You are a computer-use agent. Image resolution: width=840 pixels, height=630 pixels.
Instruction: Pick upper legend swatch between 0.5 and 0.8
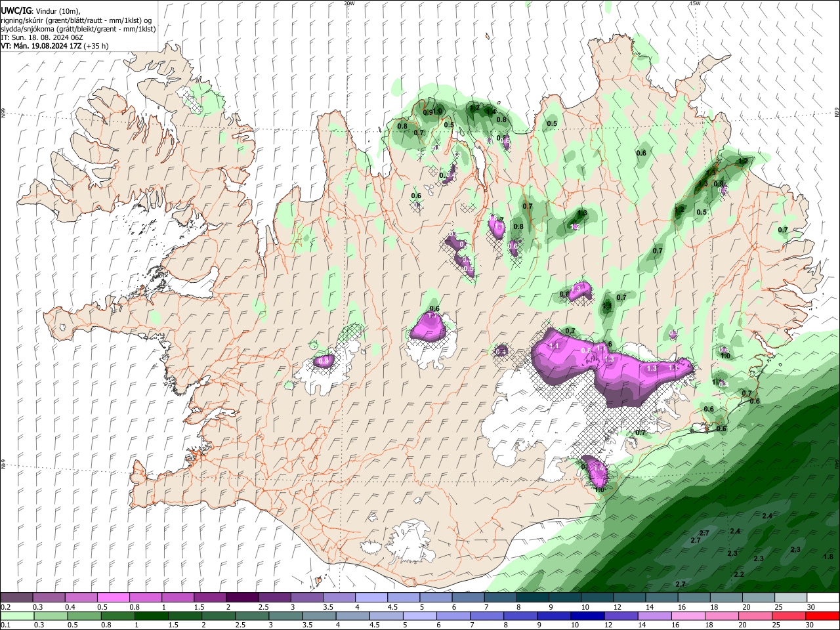[113, 598]
